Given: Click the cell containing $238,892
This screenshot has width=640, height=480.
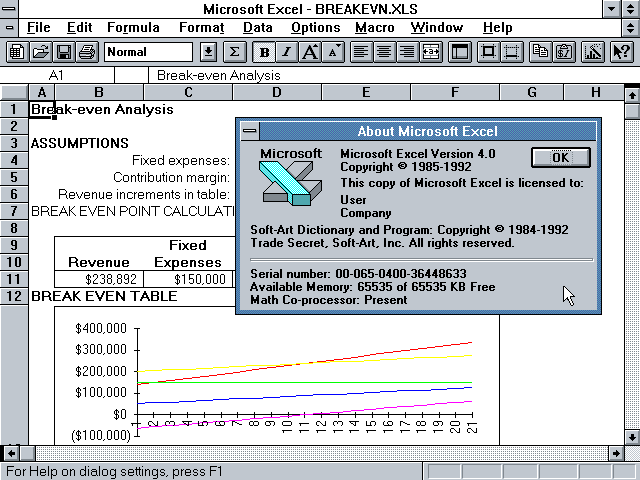Looking at the screenshot, I should click(99, 279).
